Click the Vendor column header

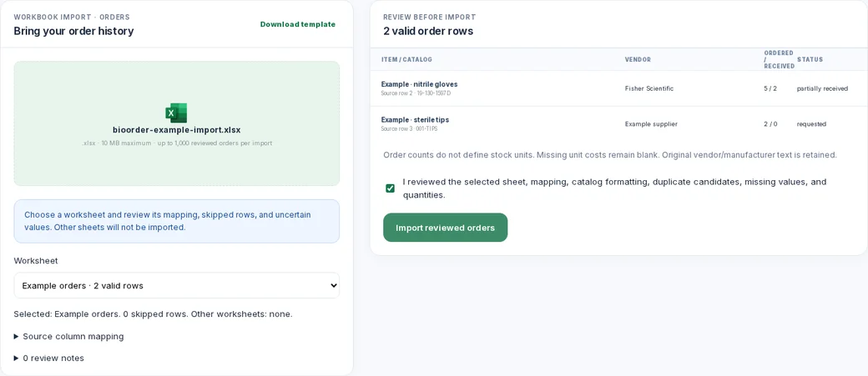(638, 60)
